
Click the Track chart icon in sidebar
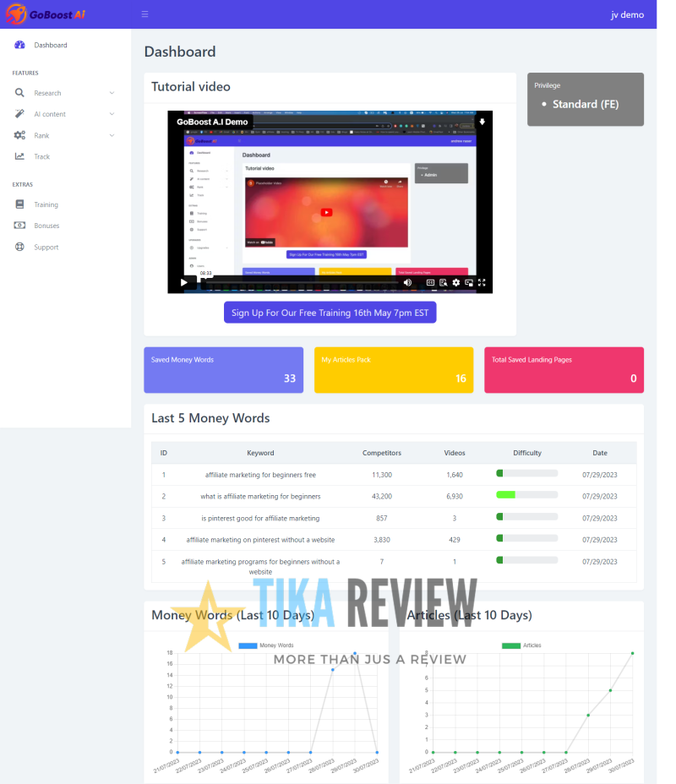[x=19, y=156]
